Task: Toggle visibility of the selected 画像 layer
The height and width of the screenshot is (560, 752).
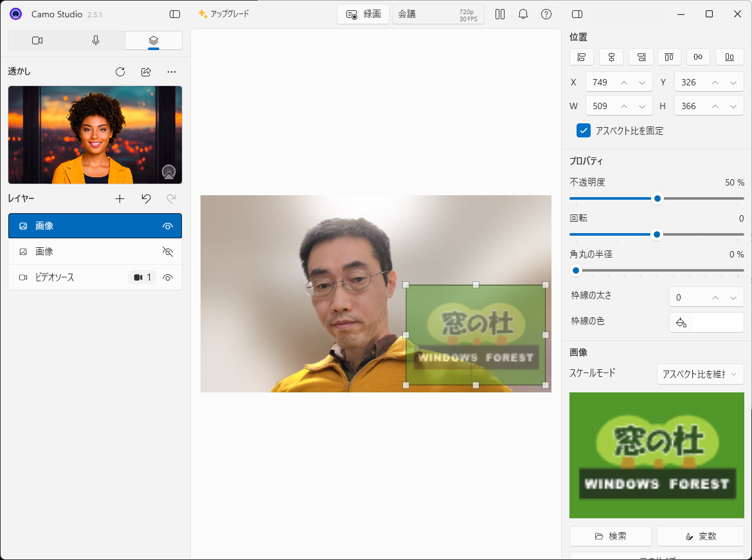Action: tap(168, 225)
